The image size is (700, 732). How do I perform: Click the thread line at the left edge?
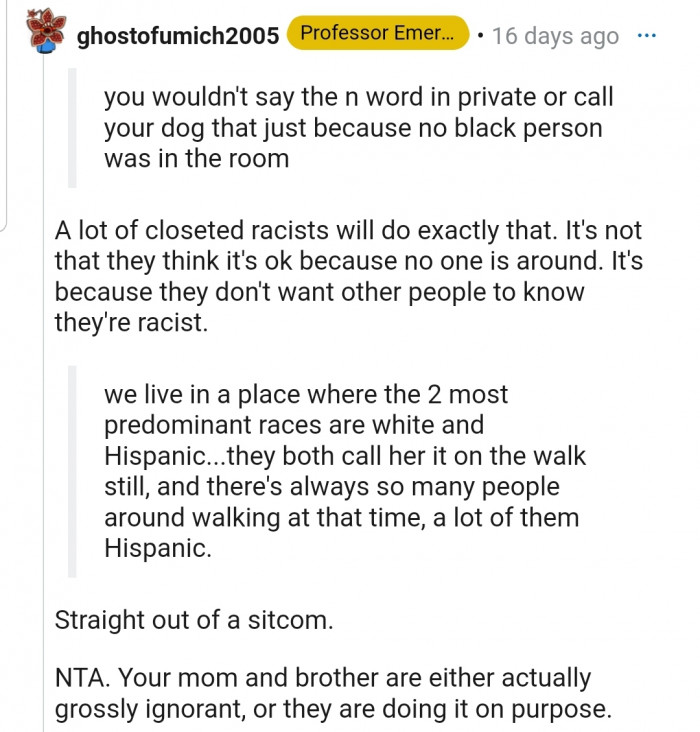[x=3, y=120]
